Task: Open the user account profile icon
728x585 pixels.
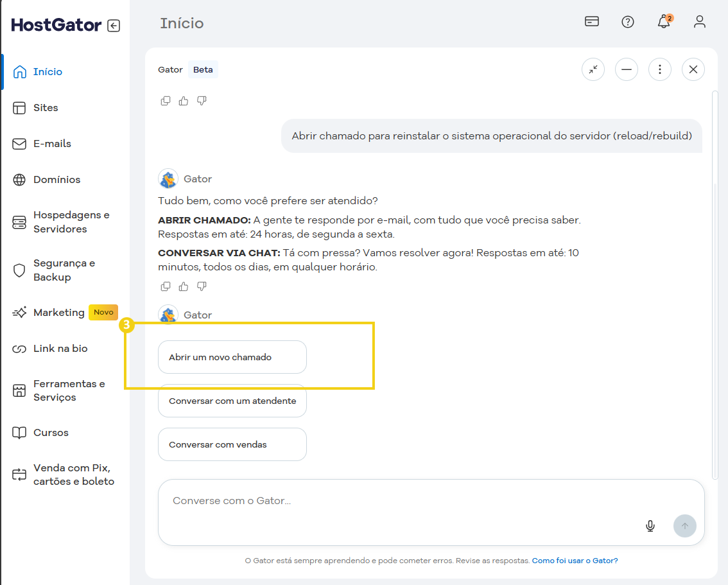Action: pyautogui.click(x=700, y=22)
